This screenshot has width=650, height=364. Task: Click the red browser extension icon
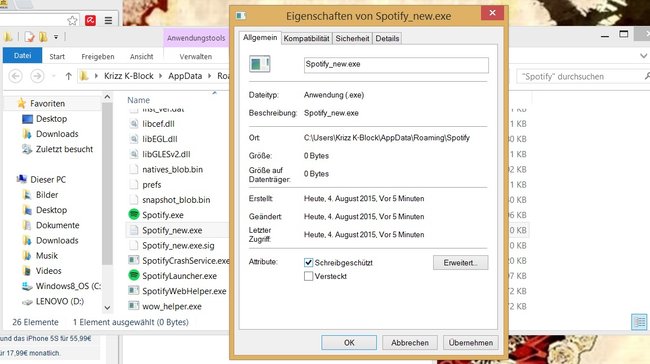(90, 20)
